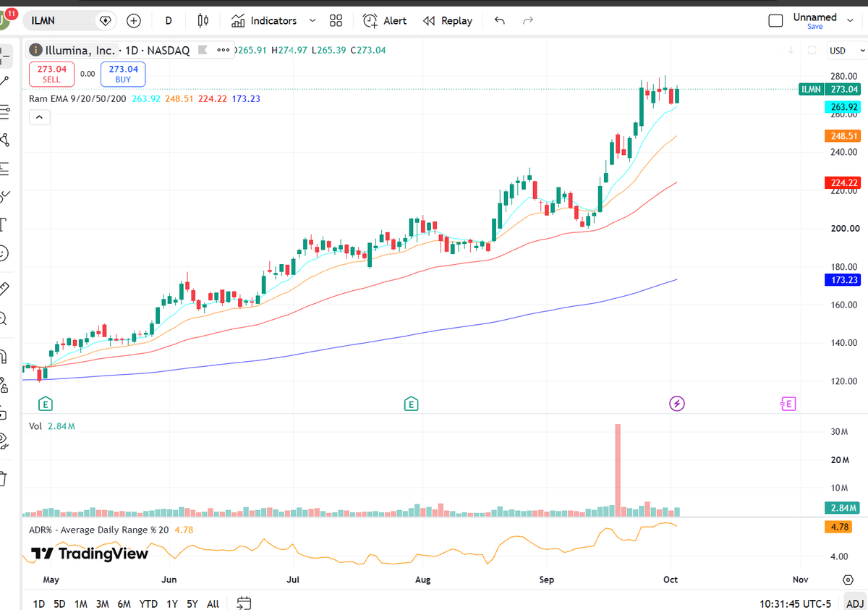
Task: Toggle hide all drawings eye icon
Action: click(x=3, y=440)
